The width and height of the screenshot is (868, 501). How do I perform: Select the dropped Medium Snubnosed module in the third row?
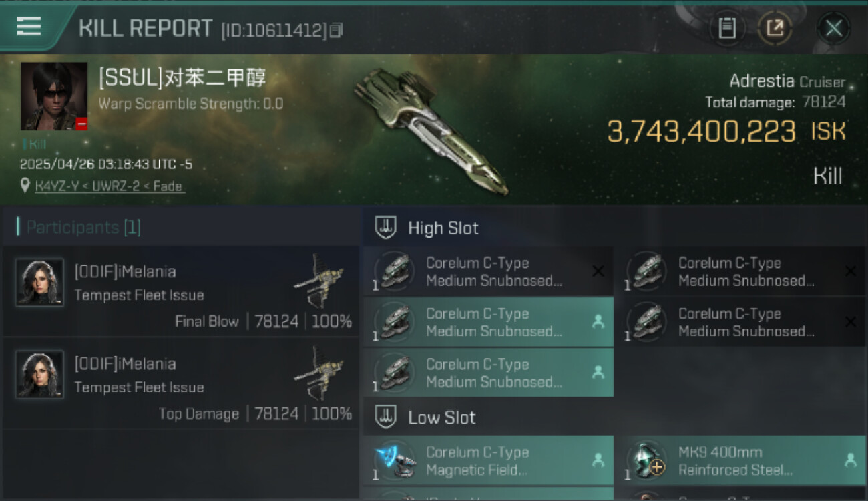(488, 373)
